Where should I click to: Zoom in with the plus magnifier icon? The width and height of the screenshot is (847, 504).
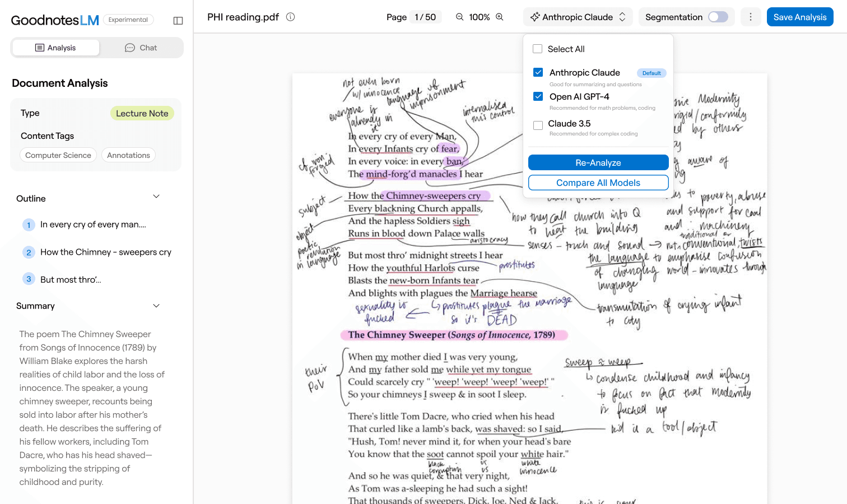(500, 17)
